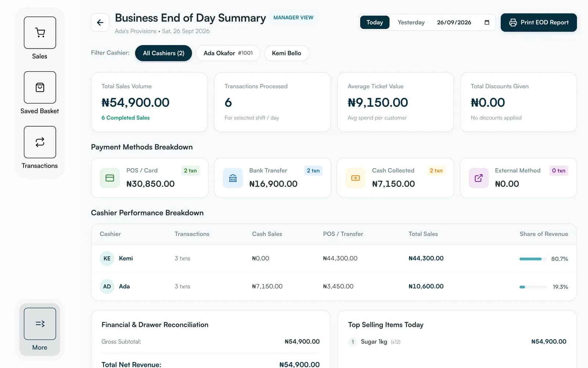
Task: Click the Cash Collected banknote icon
Action: 356,178
